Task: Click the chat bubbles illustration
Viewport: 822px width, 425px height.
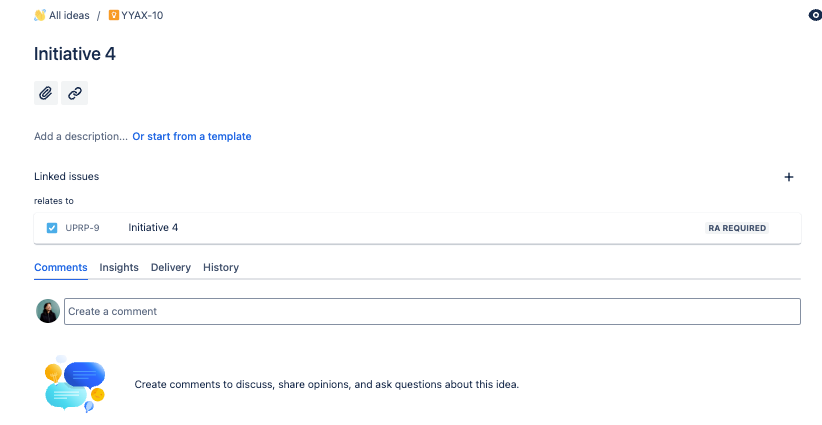Action: 75,385
